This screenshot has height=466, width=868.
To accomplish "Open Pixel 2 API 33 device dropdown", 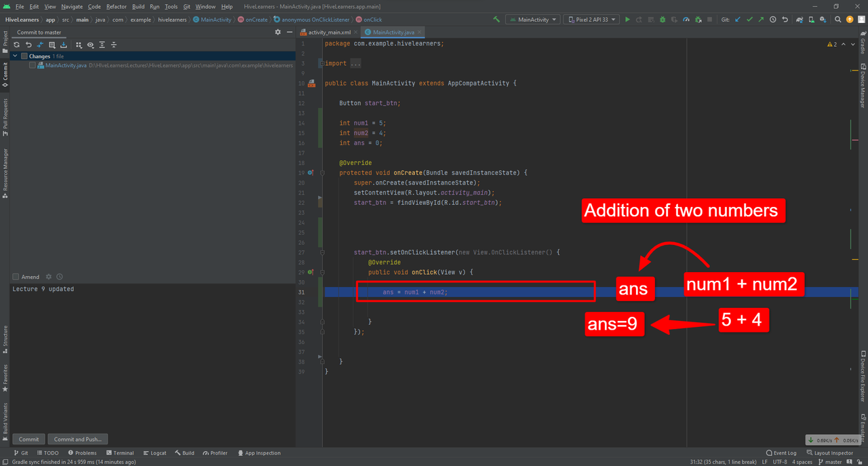I will pos(591,20).
